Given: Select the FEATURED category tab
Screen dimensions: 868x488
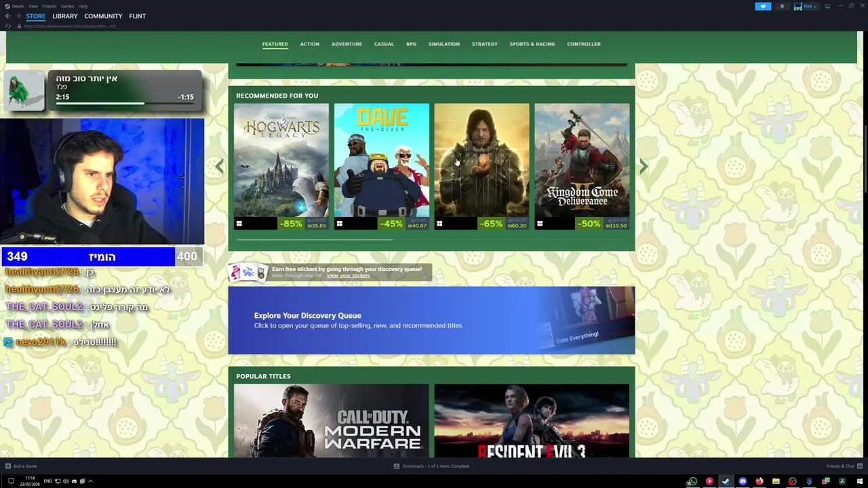Looking at the screenshot, I should click(275, 44).
